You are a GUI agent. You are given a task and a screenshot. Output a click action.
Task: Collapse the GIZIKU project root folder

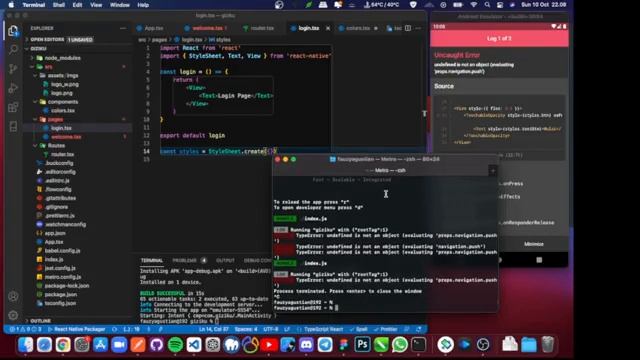tap(38, 49)
